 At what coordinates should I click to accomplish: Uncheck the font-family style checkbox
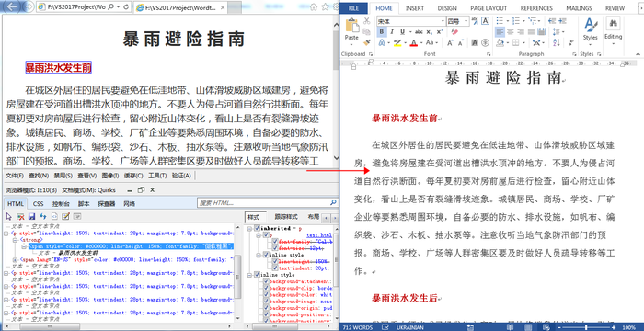275,242
